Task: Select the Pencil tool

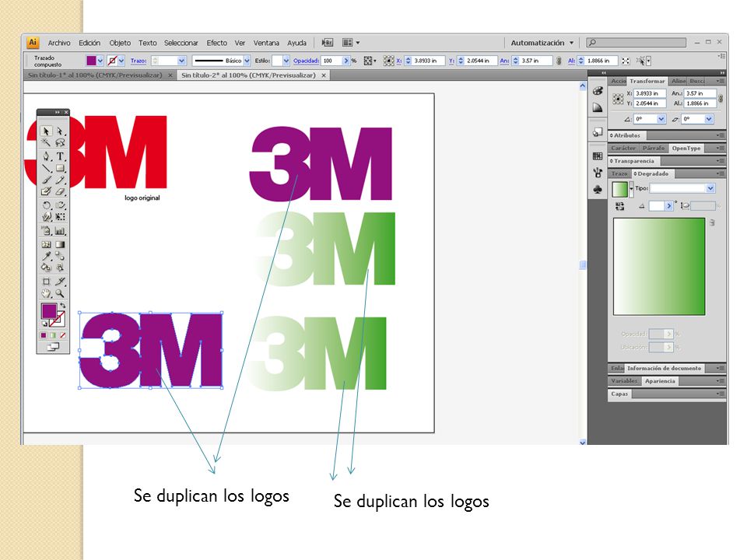Action: point(60,180)
